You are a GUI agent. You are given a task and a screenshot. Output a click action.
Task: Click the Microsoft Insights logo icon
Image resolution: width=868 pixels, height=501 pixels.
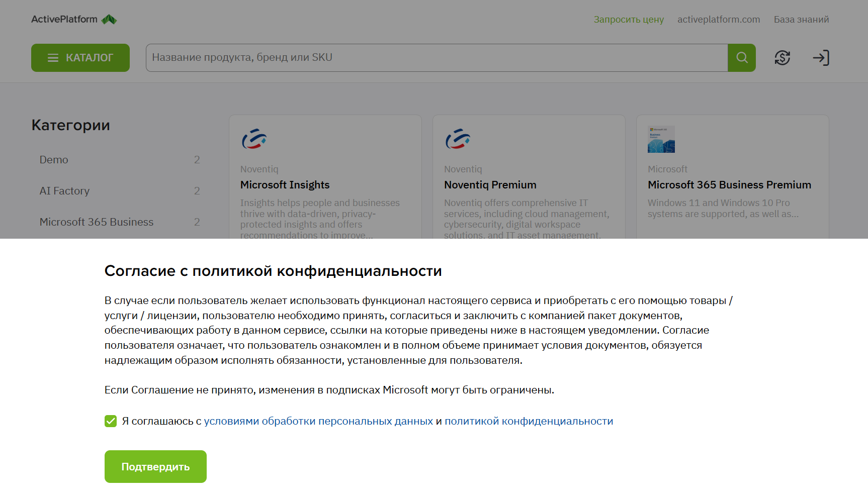(254, 139)
